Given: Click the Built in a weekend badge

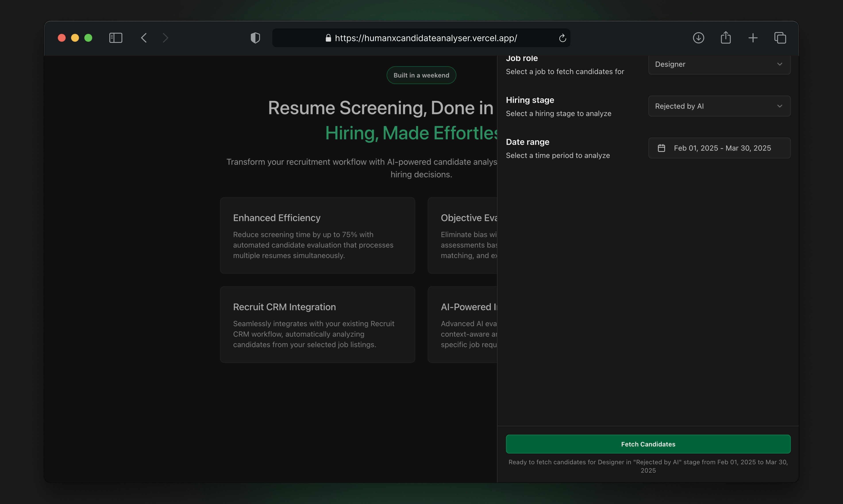Looking at the screenshot, I should pos(421,75).
